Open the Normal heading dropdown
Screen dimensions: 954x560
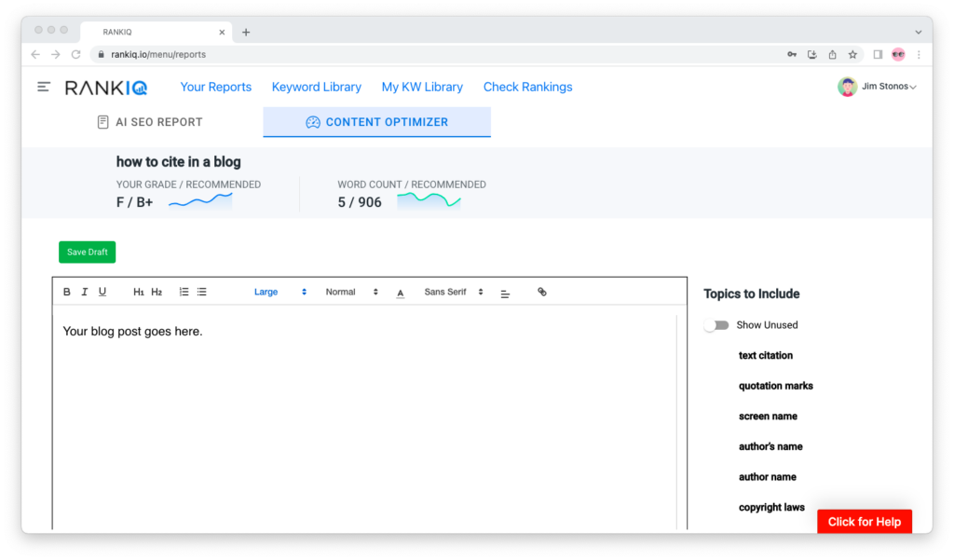(351, 292)
